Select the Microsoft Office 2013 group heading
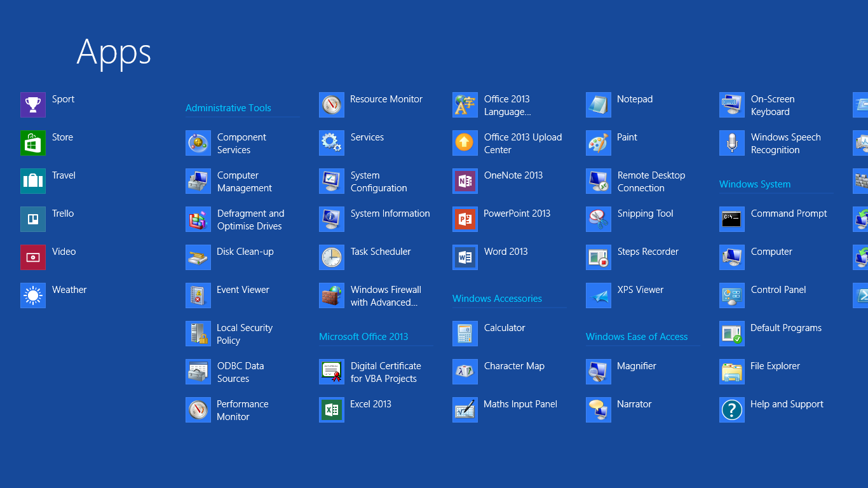The width and height of the screenshot is (868, 488). point(363,337)
